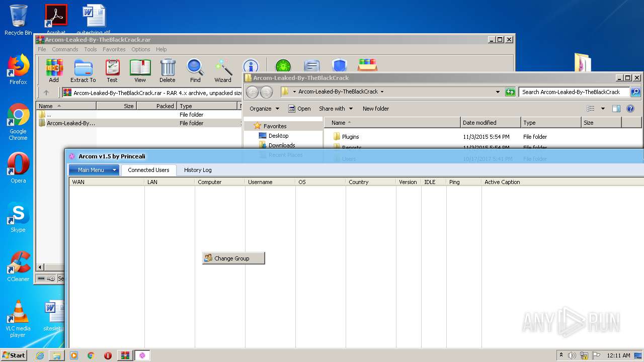Screen dimensions: 644x362
Task: Click the volume speaker tray icon
Action: 572,355
